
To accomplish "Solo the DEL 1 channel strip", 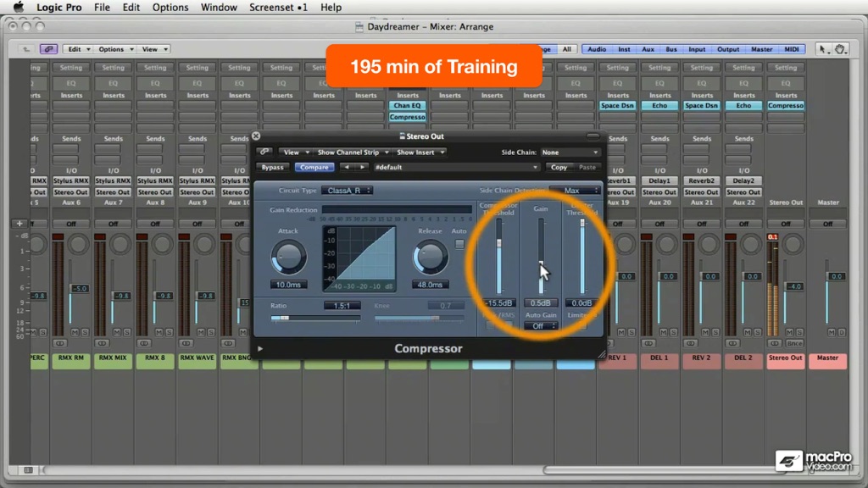I will coord(673,332).
